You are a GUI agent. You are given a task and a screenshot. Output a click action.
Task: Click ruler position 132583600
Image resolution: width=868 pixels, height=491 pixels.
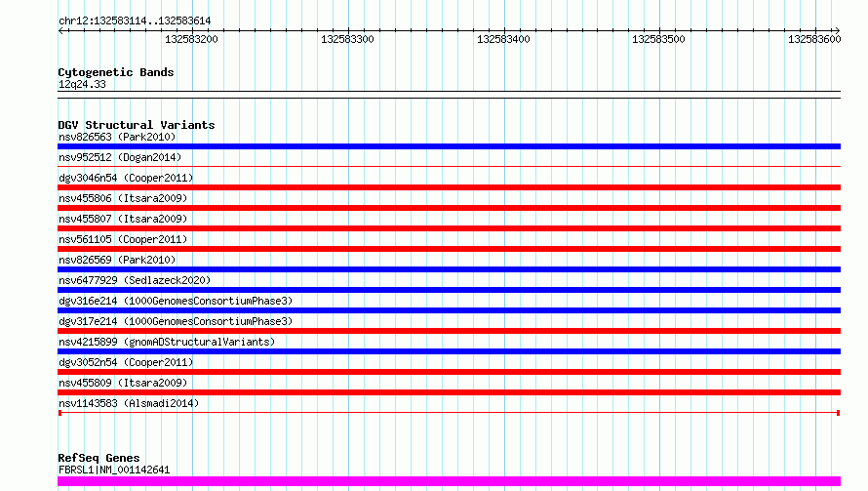tap(815, 39)
